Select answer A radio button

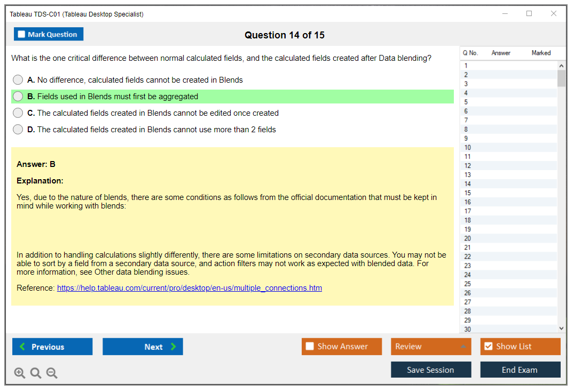pyautogui.click(x=18, y=80)
